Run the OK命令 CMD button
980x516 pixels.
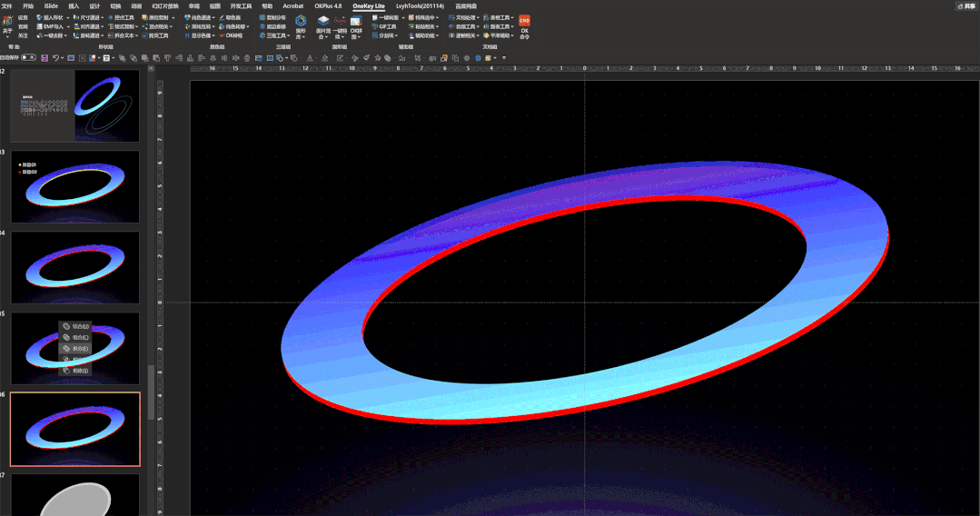[524, 27]
